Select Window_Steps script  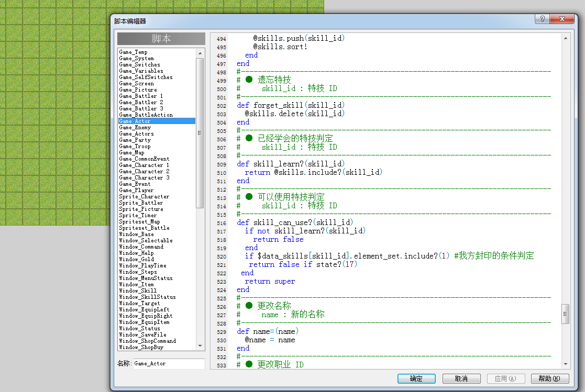coord(157,272)
